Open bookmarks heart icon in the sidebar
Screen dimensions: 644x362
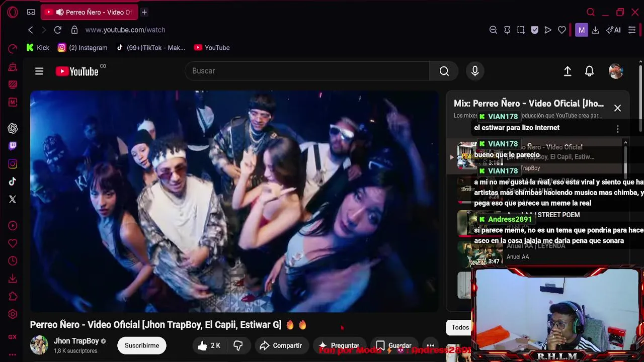[x=13, y=243]
